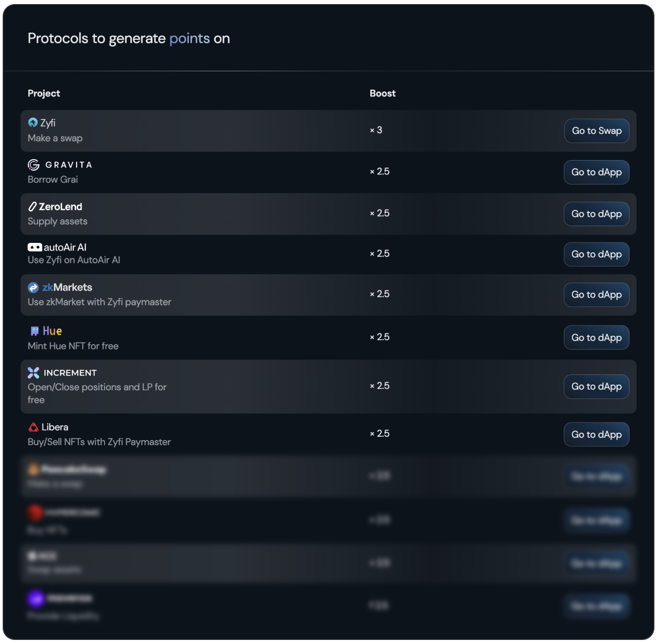This screenshot has width=658, height=644.
Task: Launch autoAir AI's Go to dApp
Action: coord(596,254)
